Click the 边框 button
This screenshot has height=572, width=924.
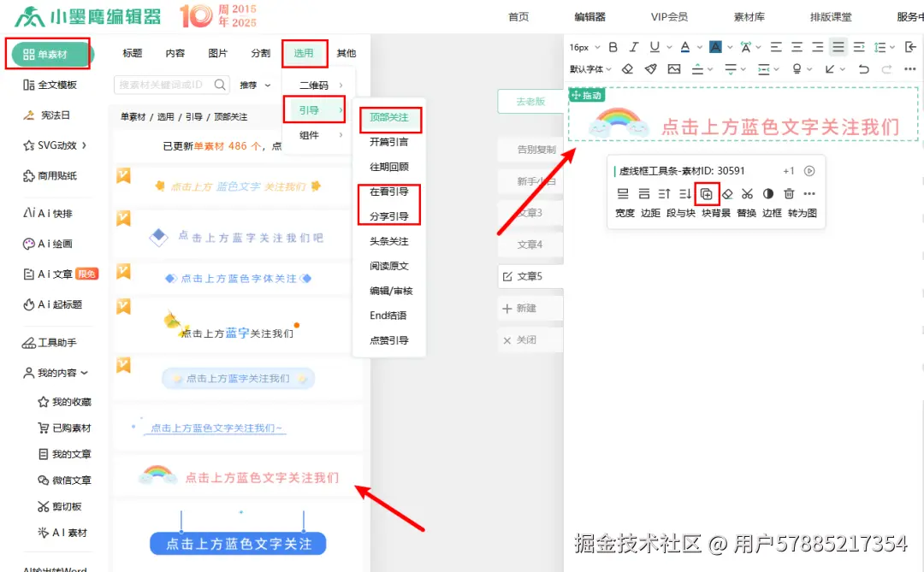pyautogui.click(x=772, y=213)
